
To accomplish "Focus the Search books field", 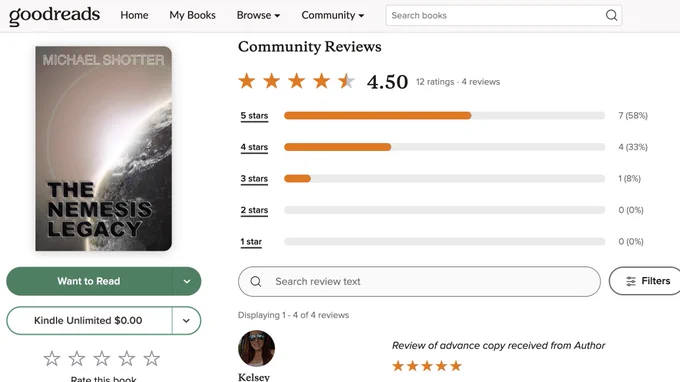I will [503, 15].
